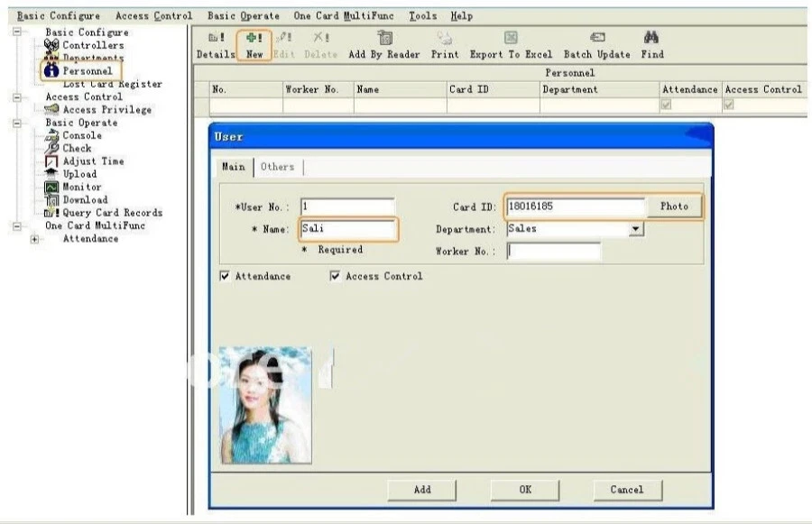This screenshot has height=524, width=812.
Task: Toggle the Attendance checkbox in User dialog
Action: click(x=225, y=277)
